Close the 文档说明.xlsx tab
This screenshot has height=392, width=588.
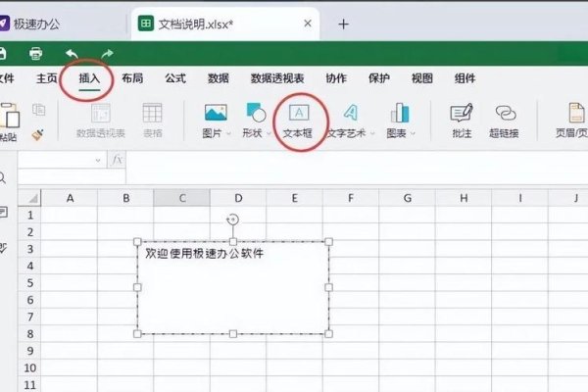[308, 24]
